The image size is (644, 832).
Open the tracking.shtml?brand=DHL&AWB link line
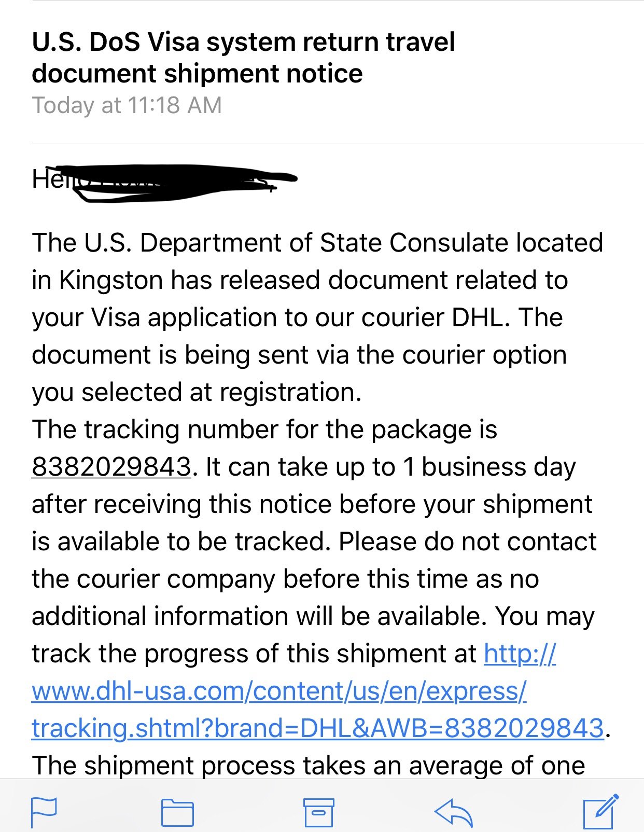318,728
